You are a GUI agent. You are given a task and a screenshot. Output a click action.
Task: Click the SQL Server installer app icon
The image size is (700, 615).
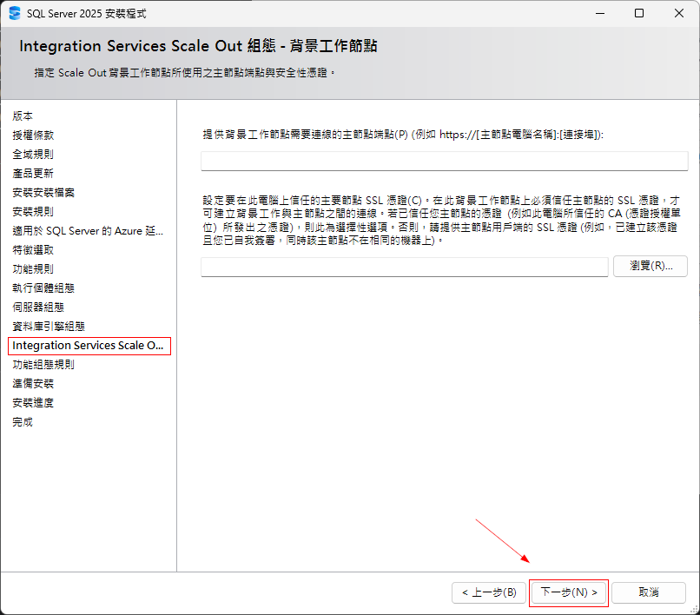pyautogui.click(x=15, y=13)
